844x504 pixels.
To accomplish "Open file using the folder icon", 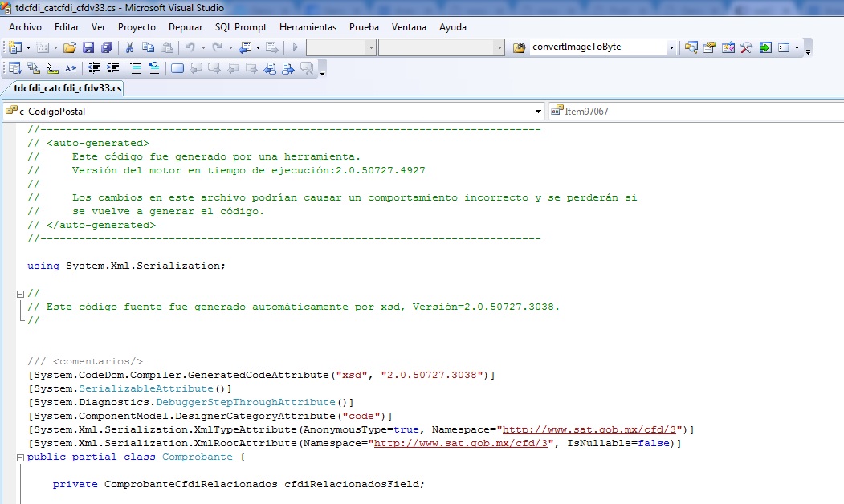I will 69,47.
